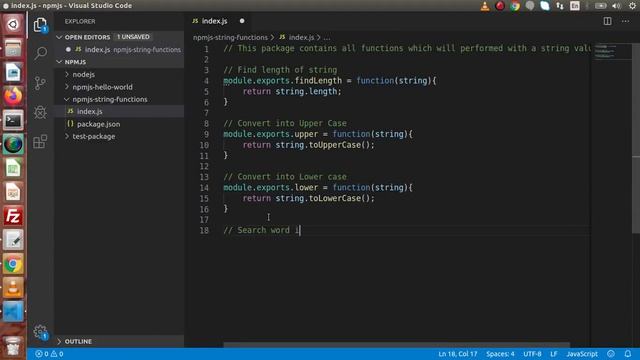Click the horizontal scrollbar in editor
This screenshot has width=640, height=360.
(x=396, y=345)
